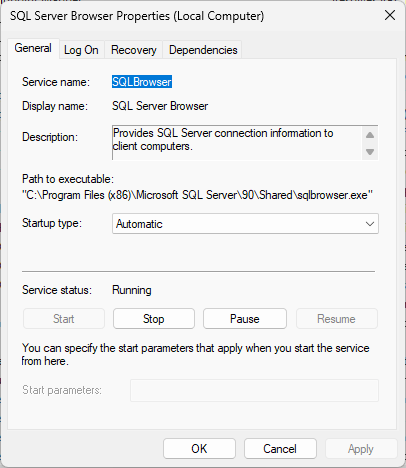Click the start parameters help text
Viewport: 406px width, 468px height.
point(196,354)
